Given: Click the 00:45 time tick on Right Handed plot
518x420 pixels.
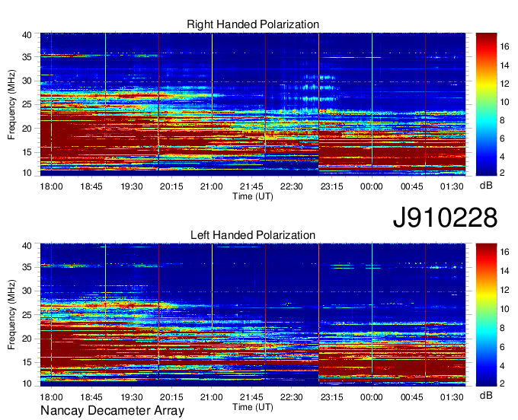Looking at the screenshot, I should click(411, 186).
